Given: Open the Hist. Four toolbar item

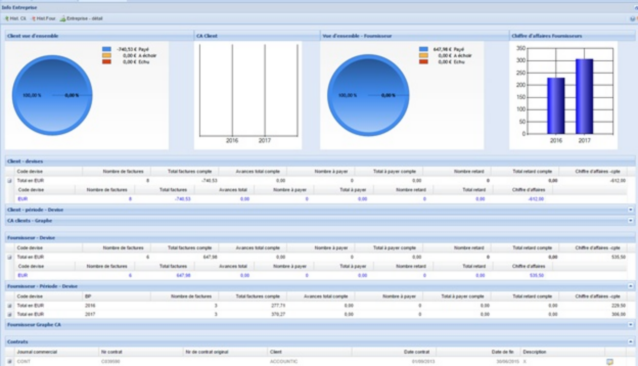Looking at the screenshot, I should pos(43,19).
